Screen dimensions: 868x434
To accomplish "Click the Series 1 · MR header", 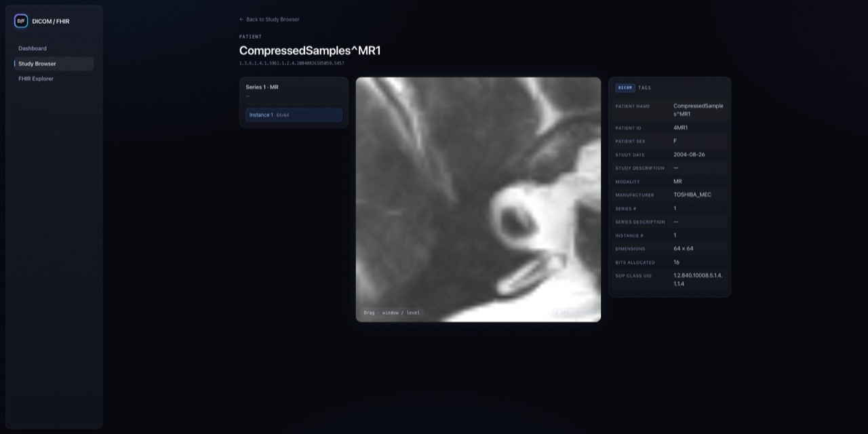I will 262,87.
